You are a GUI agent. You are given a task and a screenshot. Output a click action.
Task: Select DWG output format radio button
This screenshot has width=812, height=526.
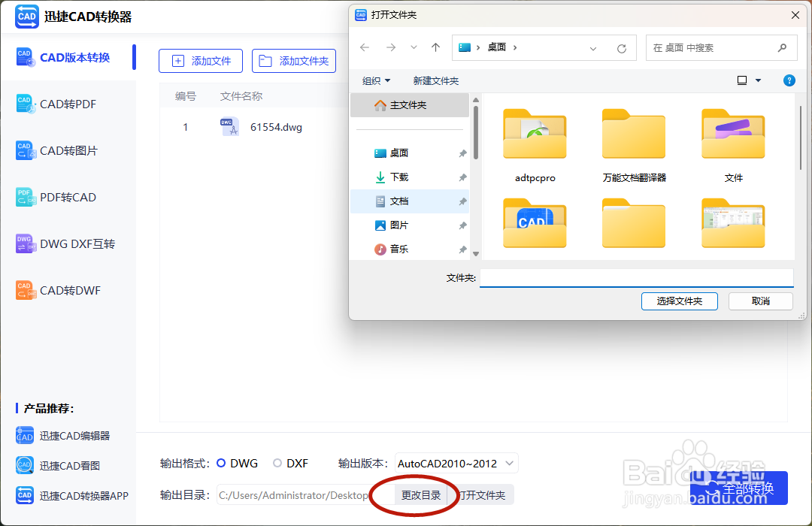(221, 464)
